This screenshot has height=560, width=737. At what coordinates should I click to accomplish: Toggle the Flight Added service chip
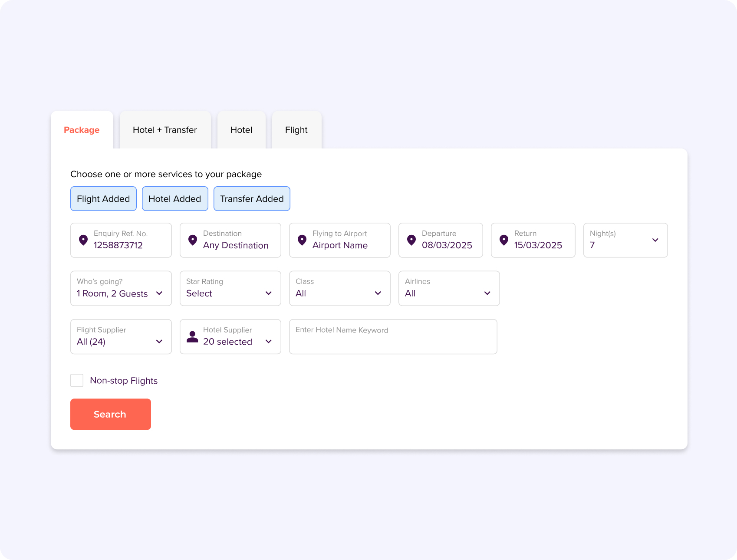103,199
